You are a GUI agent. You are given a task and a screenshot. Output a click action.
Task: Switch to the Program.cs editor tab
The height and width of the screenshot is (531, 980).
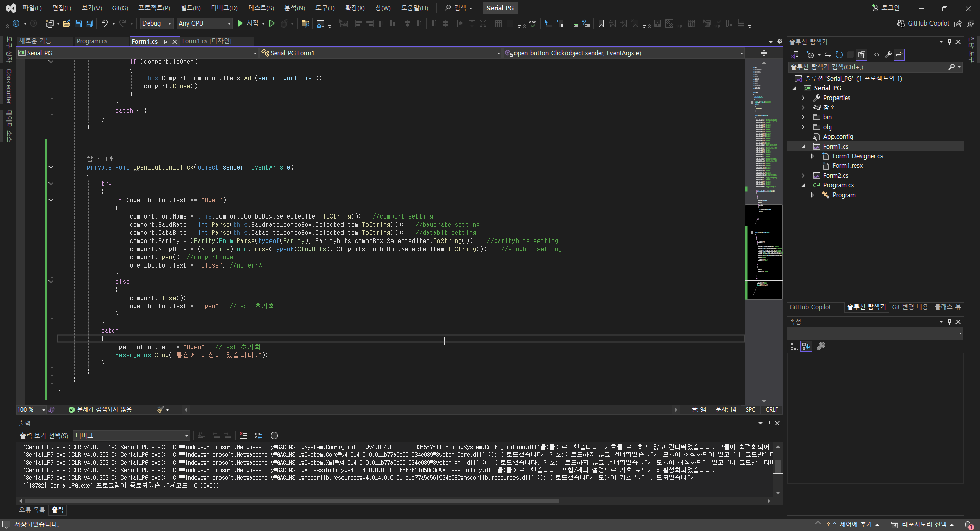92,41
